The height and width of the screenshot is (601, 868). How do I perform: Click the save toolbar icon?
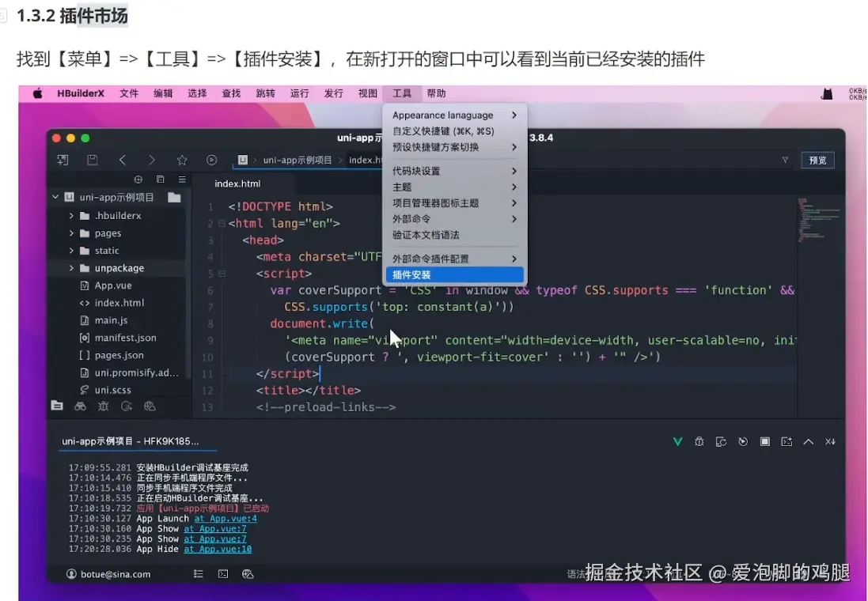pyautogui.click(x=93, y=160)
